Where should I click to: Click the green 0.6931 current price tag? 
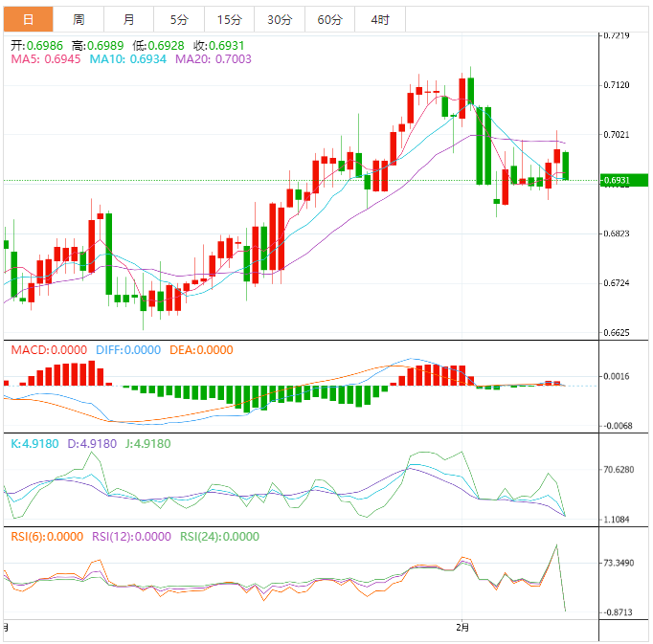point(622,180)
